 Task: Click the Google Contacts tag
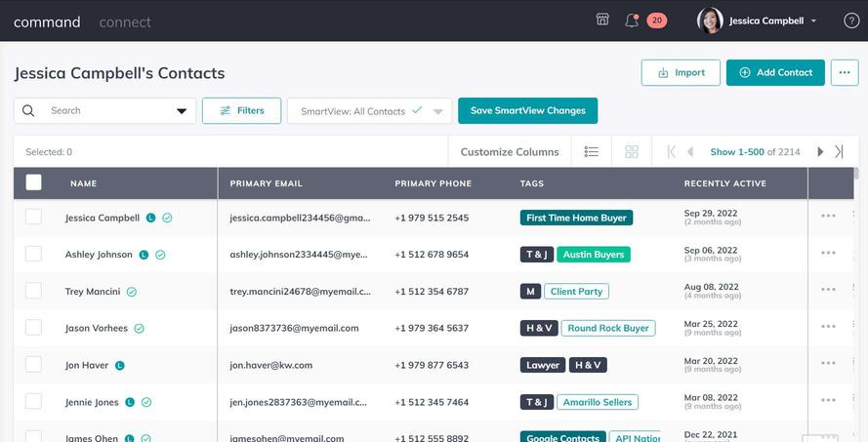(x=563, y=437)
